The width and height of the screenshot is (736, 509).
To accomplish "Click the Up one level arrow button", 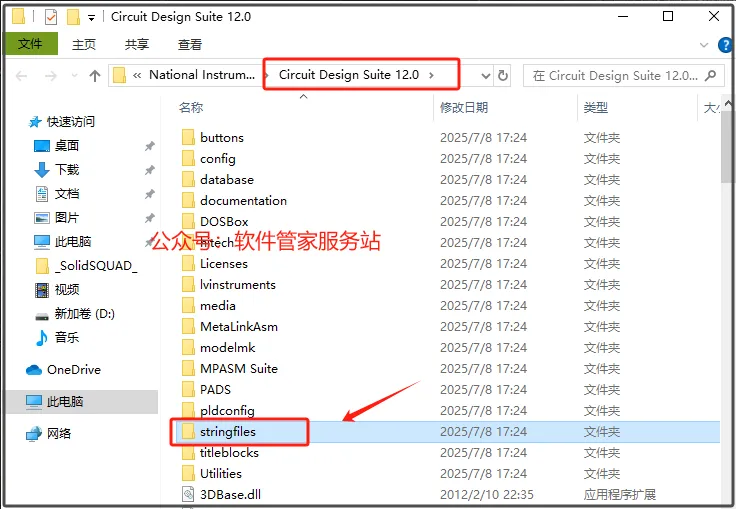I will [x=95, y=76].
